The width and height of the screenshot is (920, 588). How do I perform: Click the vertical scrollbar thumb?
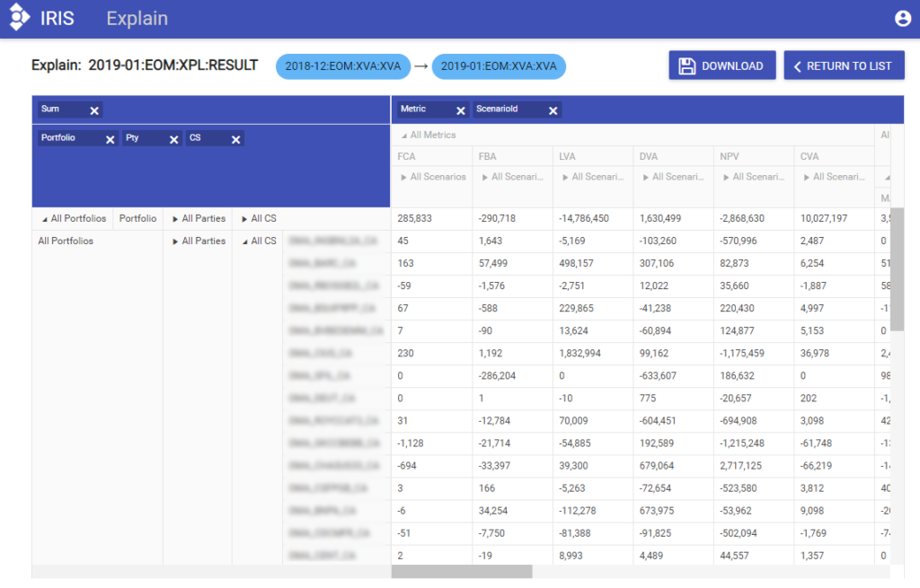pos(897,269)
